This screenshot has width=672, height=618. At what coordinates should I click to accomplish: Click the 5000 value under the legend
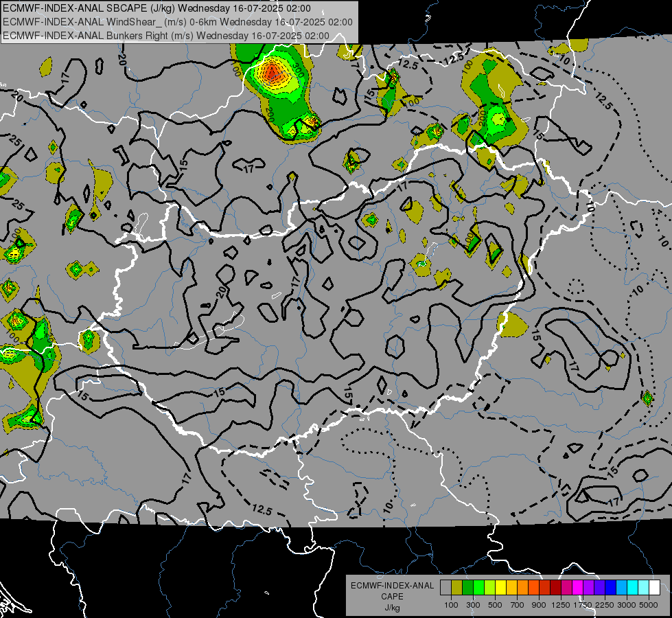click(649, 605)
